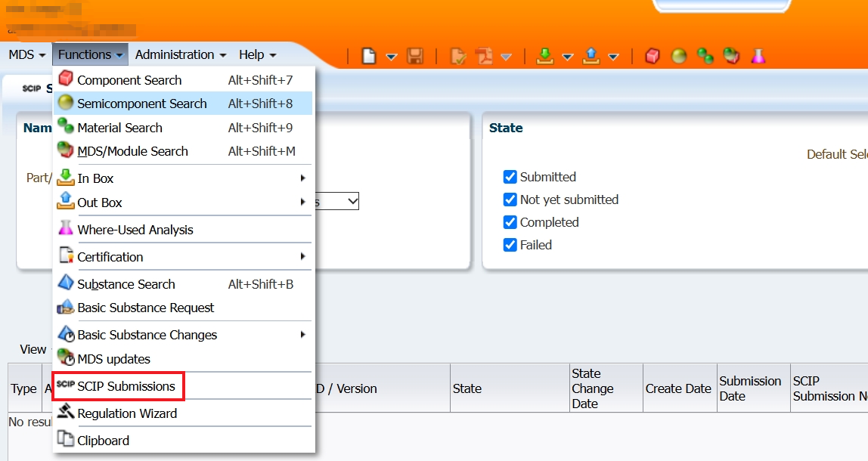This screenshot has width=868, height=461.
Task: Expand the Out Box submenu
Action: click(183, 203)
